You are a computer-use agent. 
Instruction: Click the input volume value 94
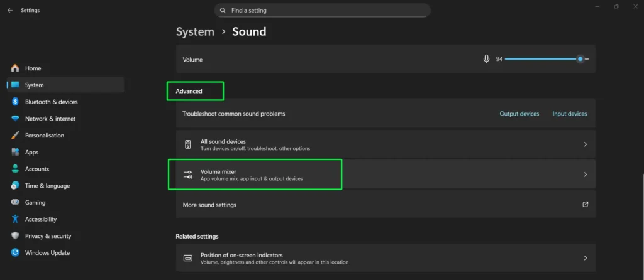[x=499, y=59]
